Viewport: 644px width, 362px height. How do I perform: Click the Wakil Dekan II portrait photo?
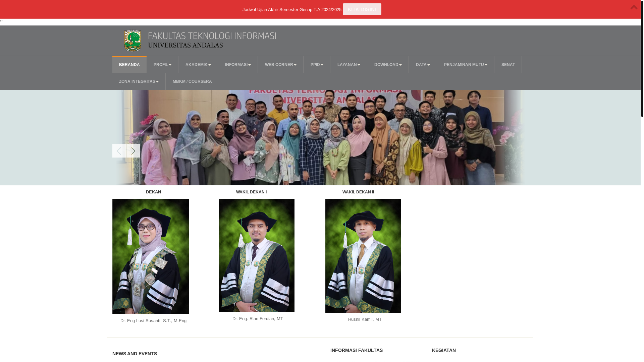363,256
